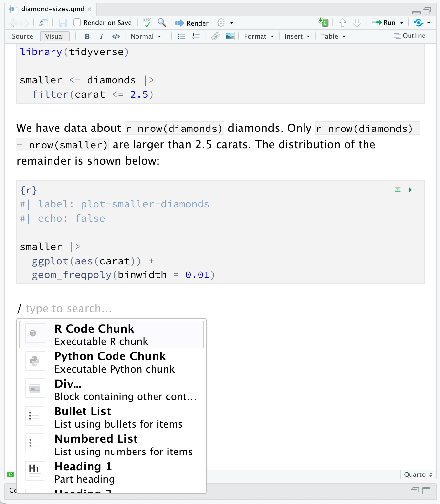
Task: Open the Format menu
Action: click(259, 36)
